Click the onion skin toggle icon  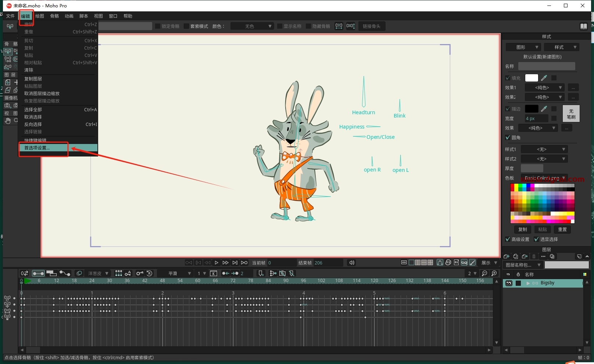79,273
